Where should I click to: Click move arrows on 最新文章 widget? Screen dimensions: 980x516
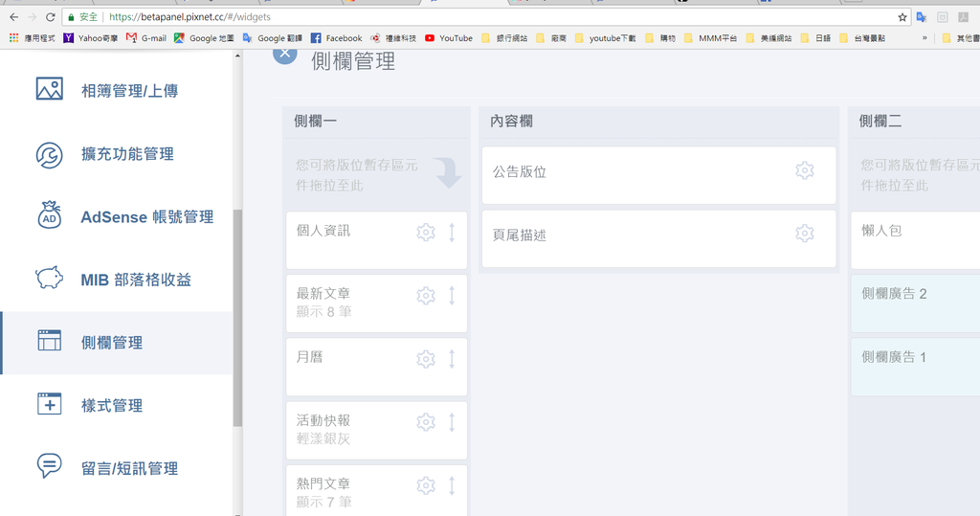coord(452,295)
